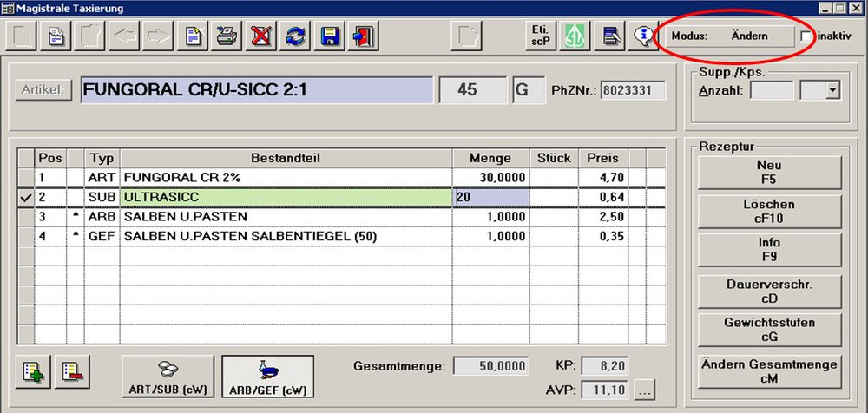Click the Ändern Gesamtmenge cM button
868x413 pixels.
[x=769, y=371]
